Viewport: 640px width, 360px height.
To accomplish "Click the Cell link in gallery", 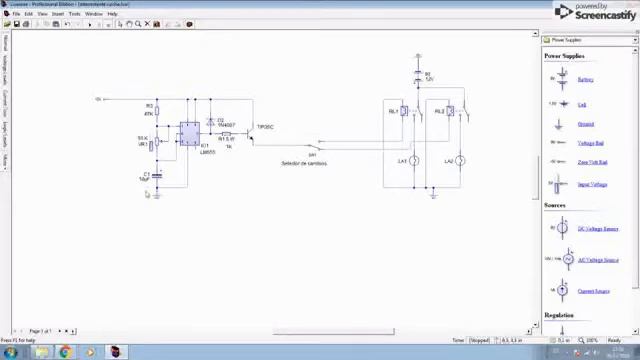I will (x=582, y=105).
